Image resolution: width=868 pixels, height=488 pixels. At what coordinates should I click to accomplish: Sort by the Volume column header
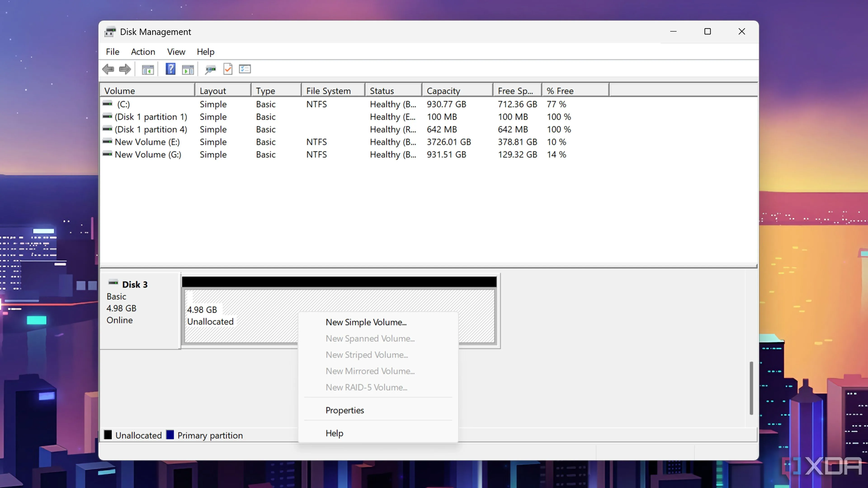coord(148,91)
